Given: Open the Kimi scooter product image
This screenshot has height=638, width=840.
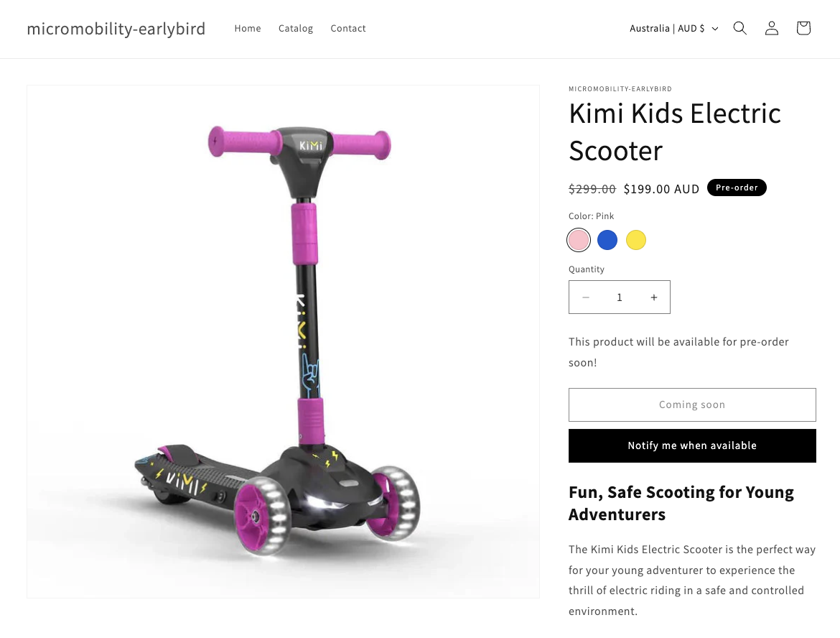Looking at the screenshot, I should (283, 341).
